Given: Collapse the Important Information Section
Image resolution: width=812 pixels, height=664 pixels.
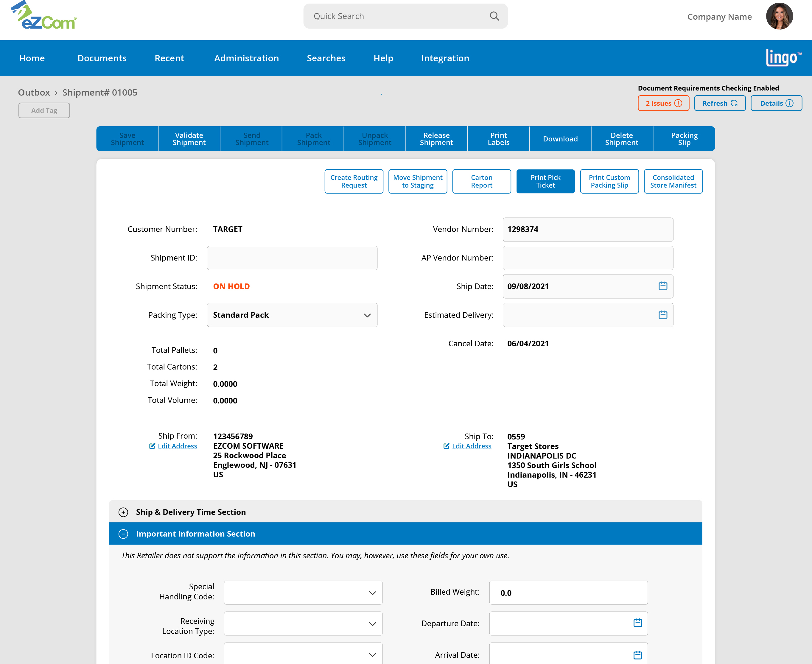Looking at the screenshot, I should 123,534.
